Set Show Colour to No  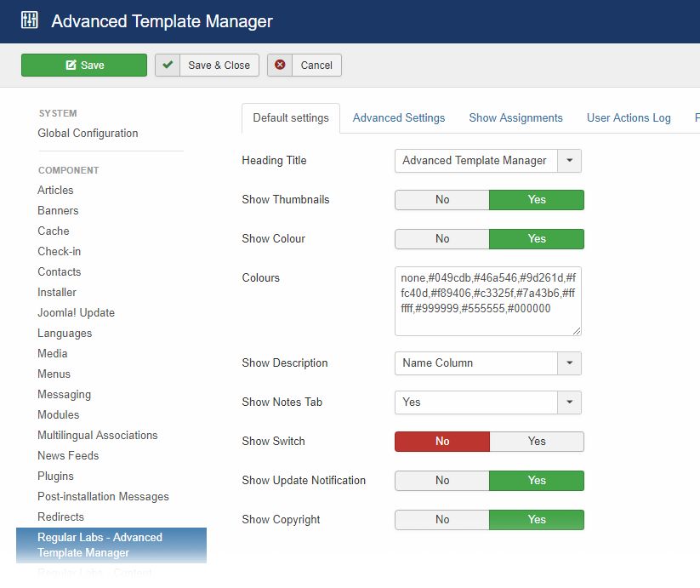(442, 239)
